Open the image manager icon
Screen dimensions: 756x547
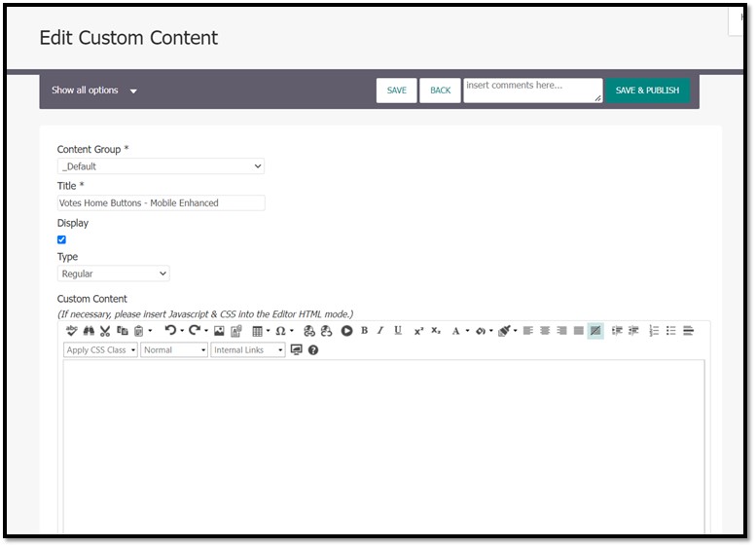(x=219, y=331)
